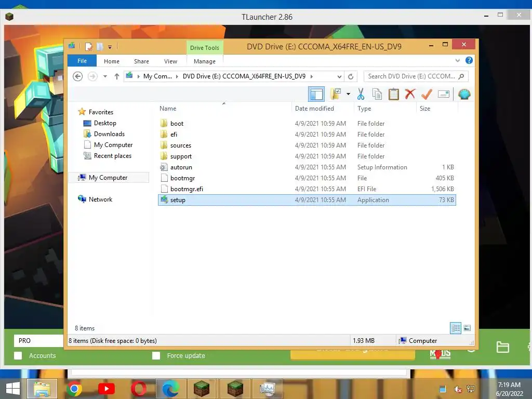
Task: Refresh the DVD Drive folder view
Action: click(x=351, y=76)
